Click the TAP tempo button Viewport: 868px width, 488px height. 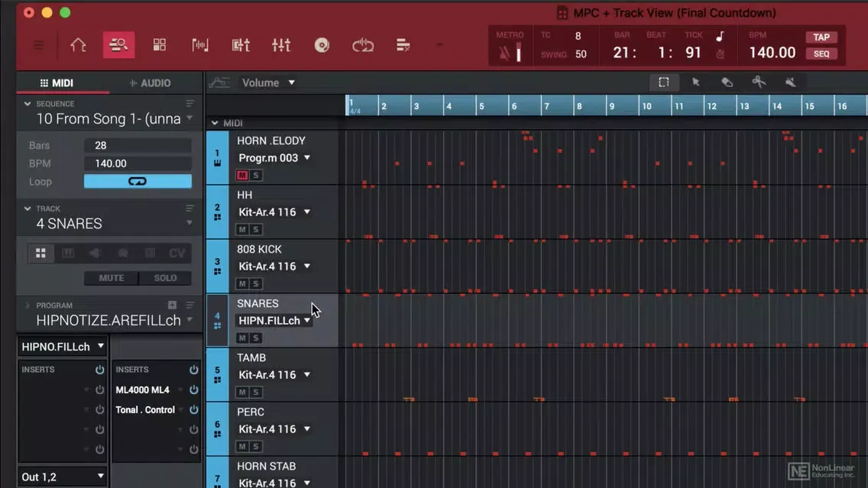click(x=821, y=37)
